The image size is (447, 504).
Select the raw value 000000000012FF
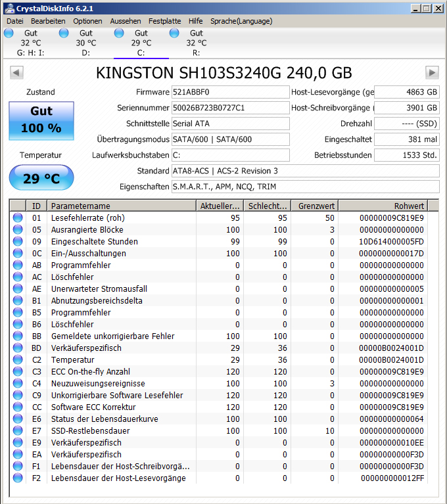pyautogui.click(x=392, y=478)
